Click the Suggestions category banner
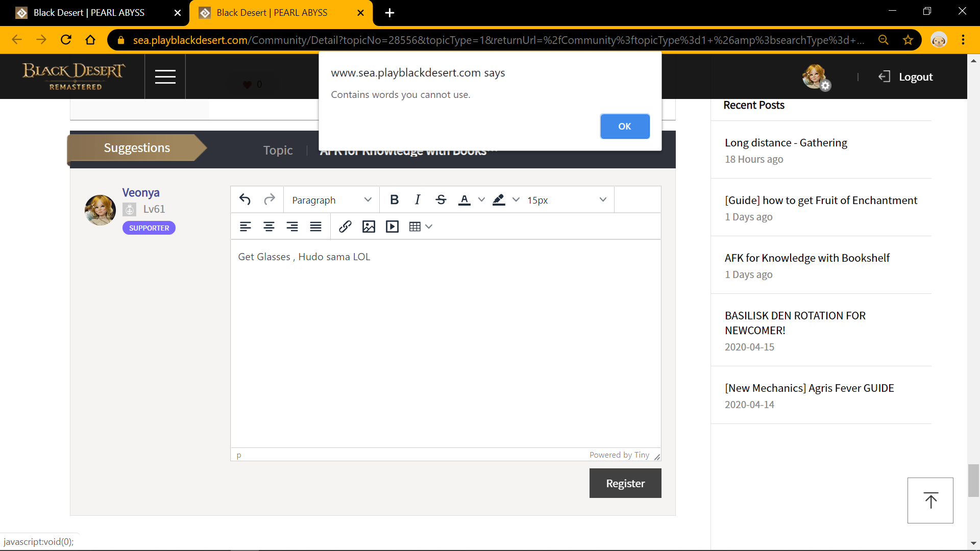980x551 pixels. click(x=137, y=148)
